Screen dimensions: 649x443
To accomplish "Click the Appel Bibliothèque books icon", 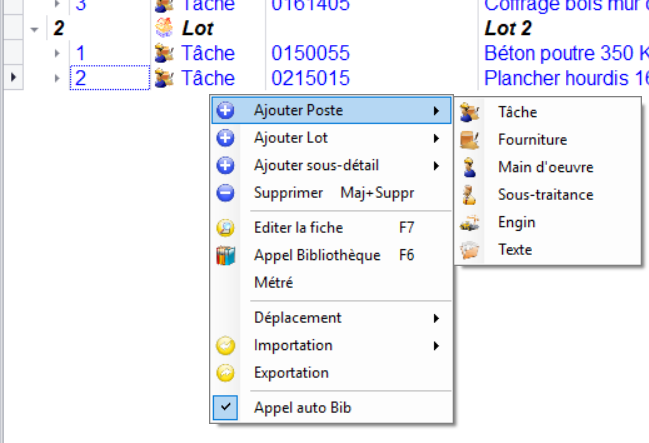I will coord(226,255).
